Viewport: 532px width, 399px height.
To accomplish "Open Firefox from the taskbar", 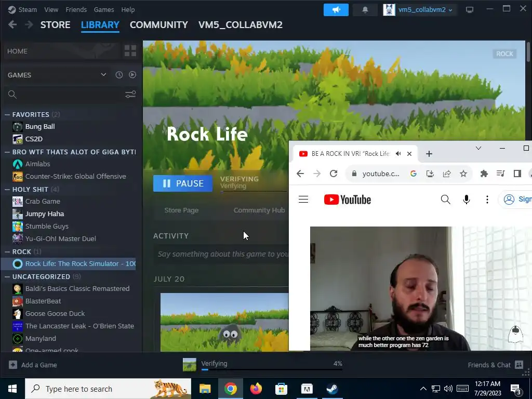I will (256, 389).
